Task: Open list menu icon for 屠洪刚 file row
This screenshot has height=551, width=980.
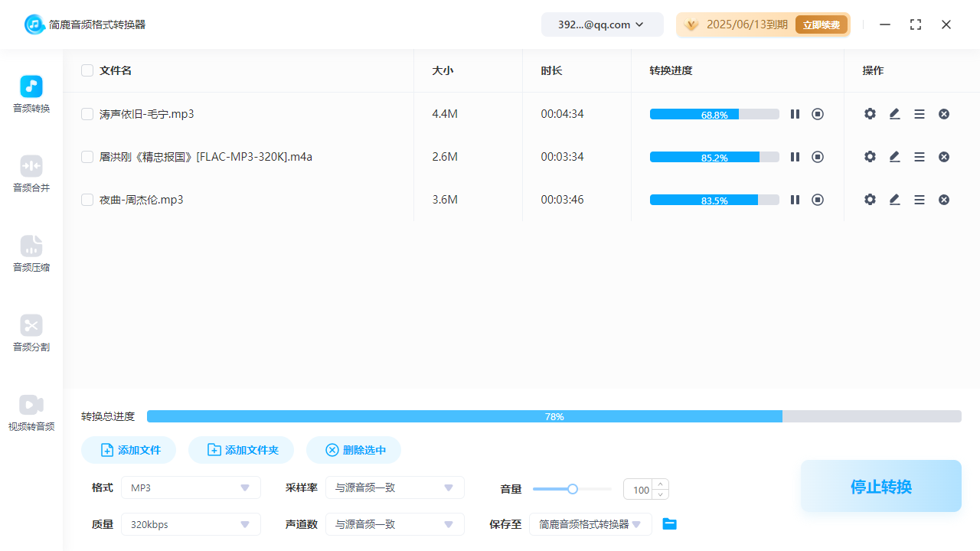Action: (x=920, y=157)
